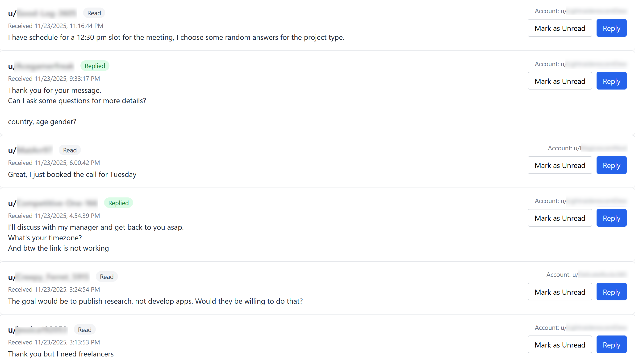Viewport: 635px width, 364px height.
Task: Reply to the Tuesday call booking message
Action: click(611, 165)
